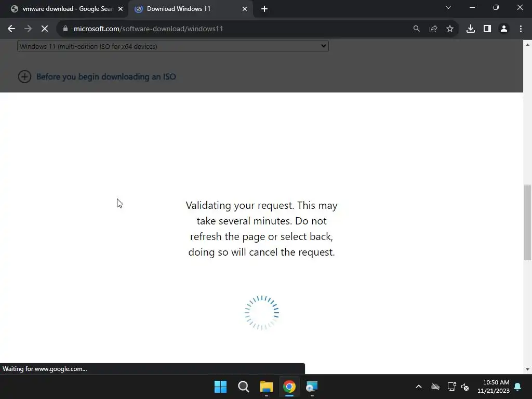Open the installer app icon on the taskbar
Viewport: 532px width, 399px height.
[x=312, y=387]
